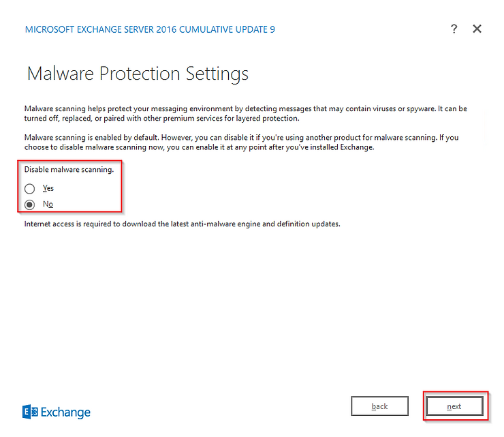Click the 'Yes' option label text
This screenshot has height=437, width=504.
(x=48, y=188)
